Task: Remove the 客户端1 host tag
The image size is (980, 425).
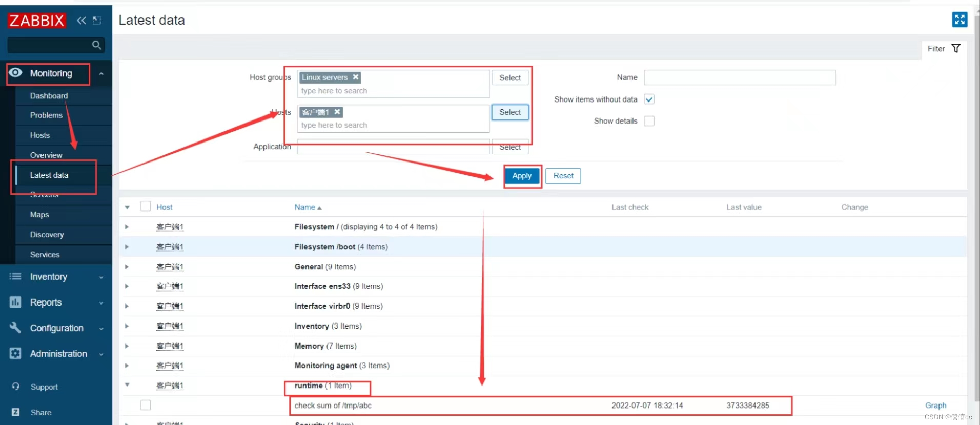Action: tap(337, 112)
